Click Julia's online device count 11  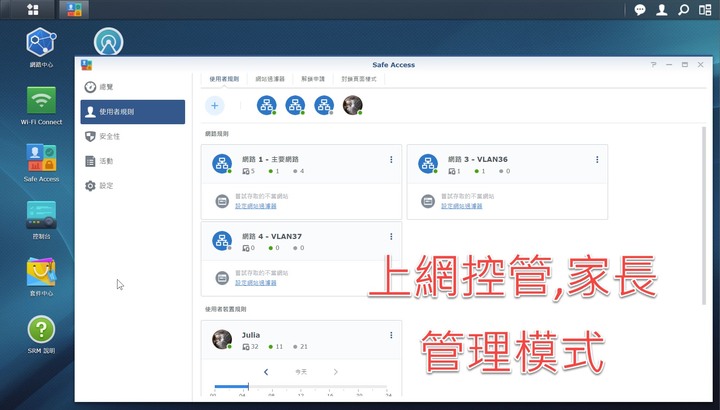[276, 347]
